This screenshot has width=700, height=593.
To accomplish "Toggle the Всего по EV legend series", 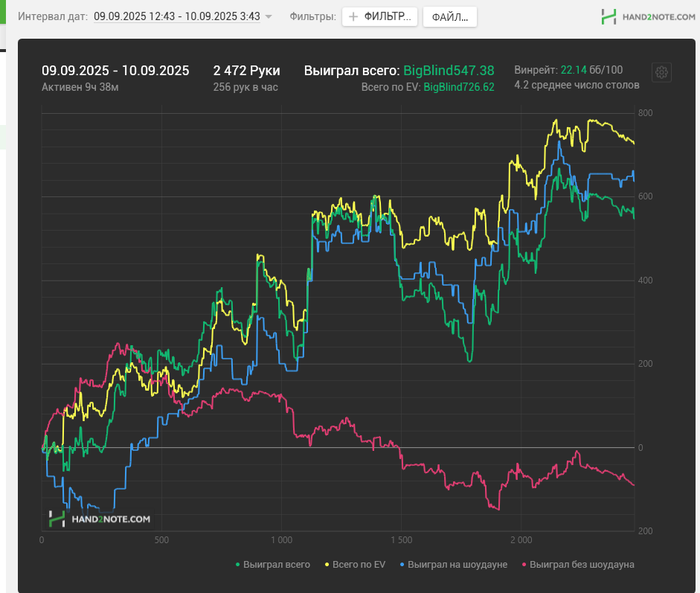I will (355, 564).
